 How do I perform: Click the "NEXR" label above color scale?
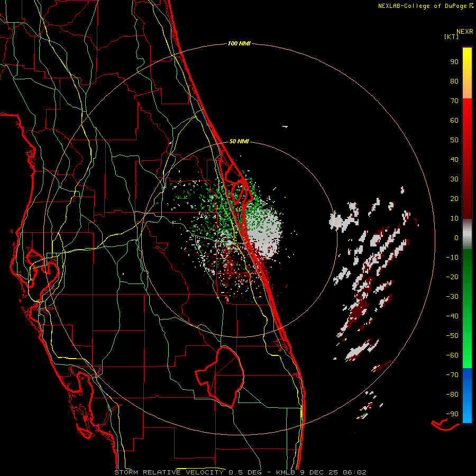[x=464, y=32]
